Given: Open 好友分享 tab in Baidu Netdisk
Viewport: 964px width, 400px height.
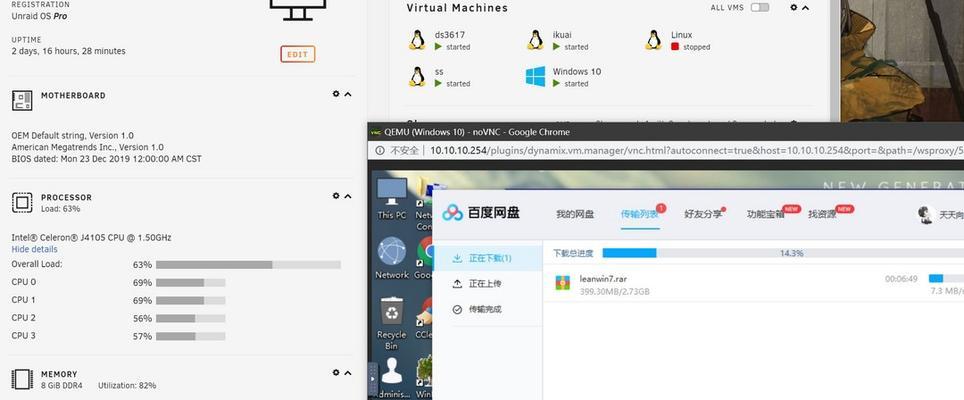Looking at the screenshot, I should pos(703,214).
